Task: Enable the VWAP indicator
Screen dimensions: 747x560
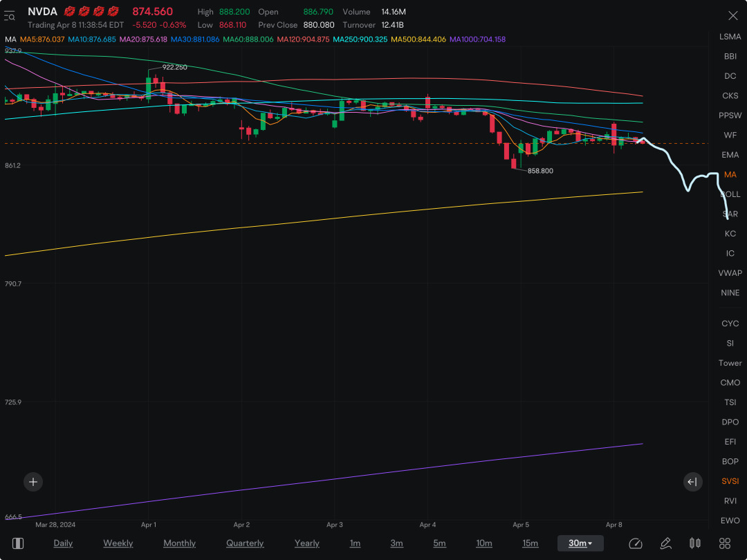Action: click(730, 273)
